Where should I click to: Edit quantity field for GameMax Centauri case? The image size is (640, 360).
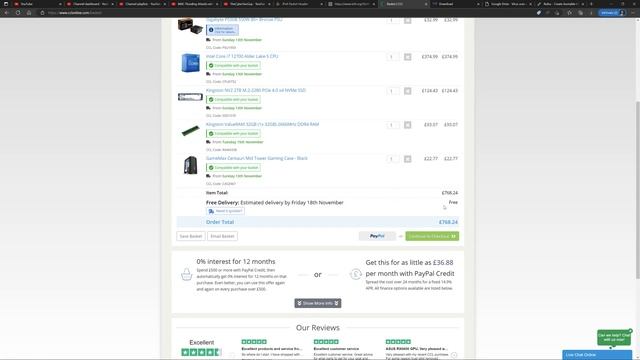[x=393, y=159]
